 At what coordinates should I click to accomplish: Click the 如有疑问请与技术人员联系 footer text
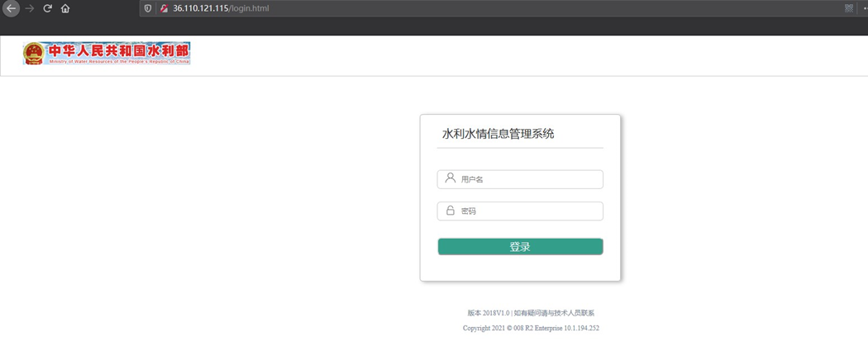pyautogui.click(x=554, y=313)
